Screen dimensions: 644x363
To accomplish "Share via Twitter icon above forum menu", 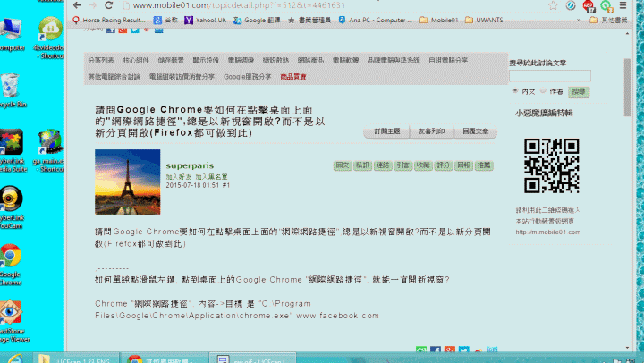I will point(135,30).
